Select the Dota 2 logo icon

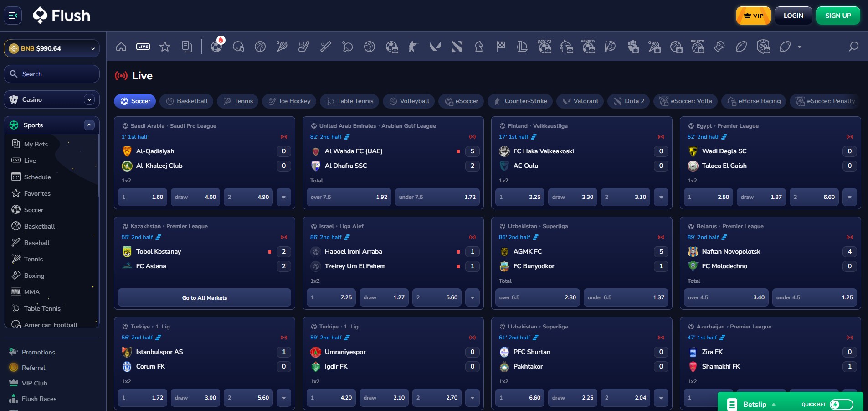[x=457, y=47]
